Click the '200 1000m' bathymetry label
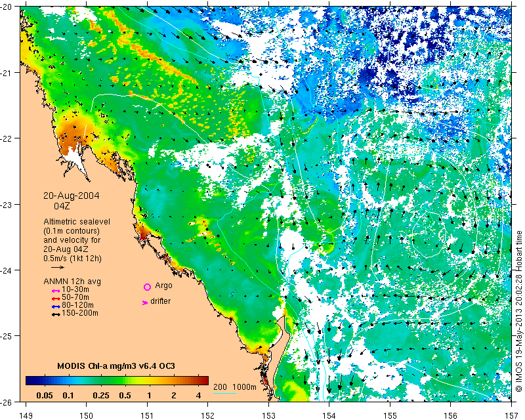This screenshot has height=420, width=525. click(x=235, y=387)
